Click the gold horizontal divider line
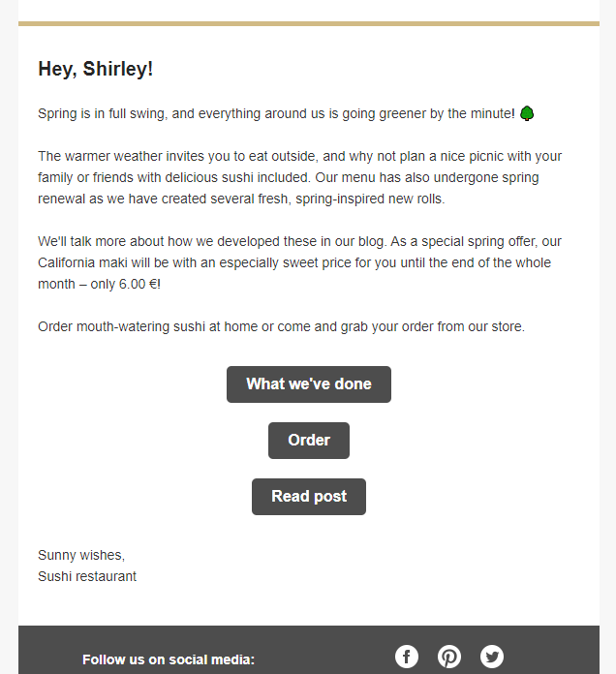This screenshot has width=616, height=674. click(309, 23)
